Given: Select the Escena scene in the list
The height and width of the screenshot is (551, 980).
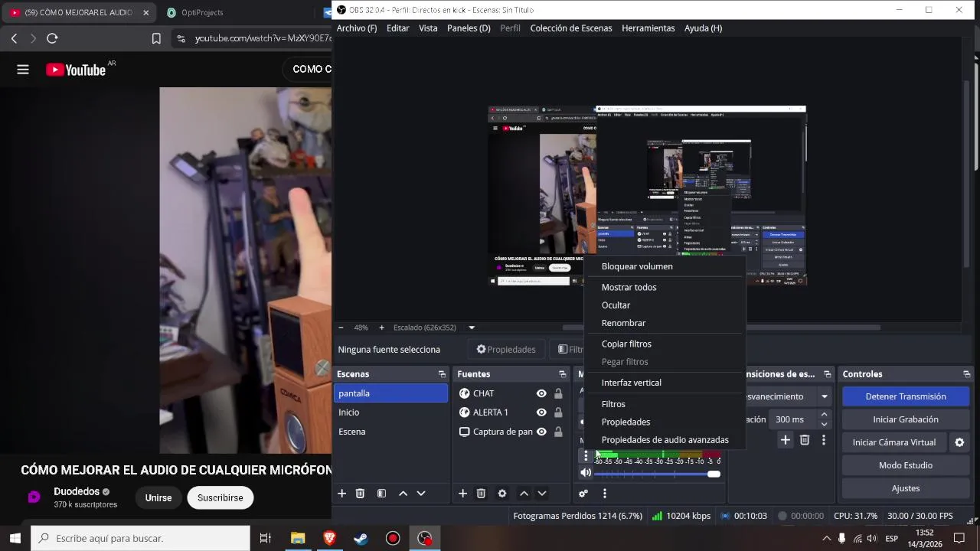Looking at the screenshot, I should pos(390,432).
